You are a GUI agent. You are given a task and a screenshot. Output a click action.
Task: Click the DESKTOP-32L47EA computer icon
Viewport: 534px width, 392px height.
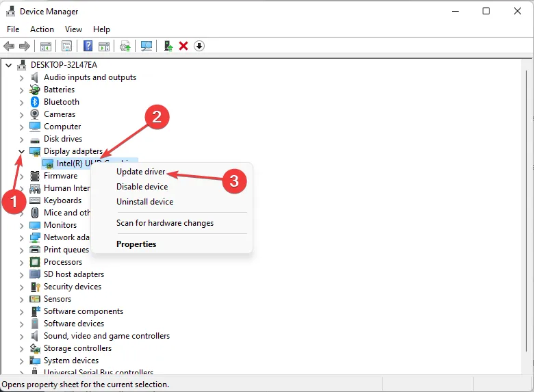pyautogui.click(x=22, y=65)
